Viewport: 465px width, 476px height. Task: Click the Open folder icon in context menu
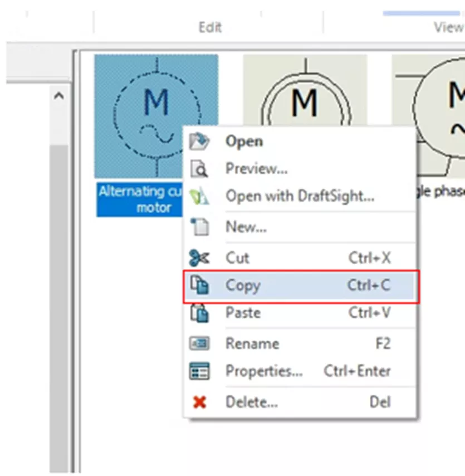199,141
